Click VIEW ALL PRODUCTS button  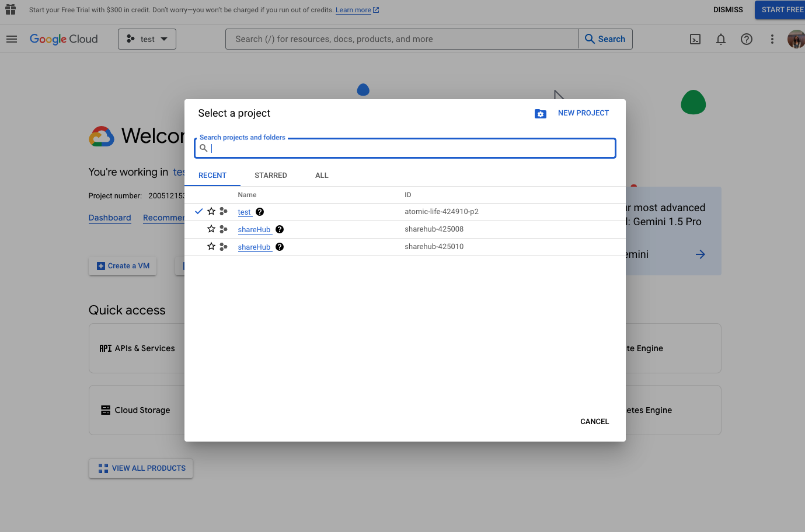pos(141,468)
